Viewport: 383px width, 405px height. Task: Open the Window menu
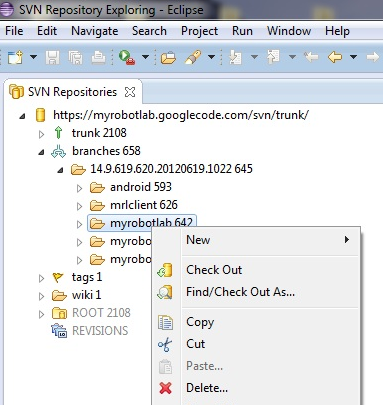(x=289, y=31)
